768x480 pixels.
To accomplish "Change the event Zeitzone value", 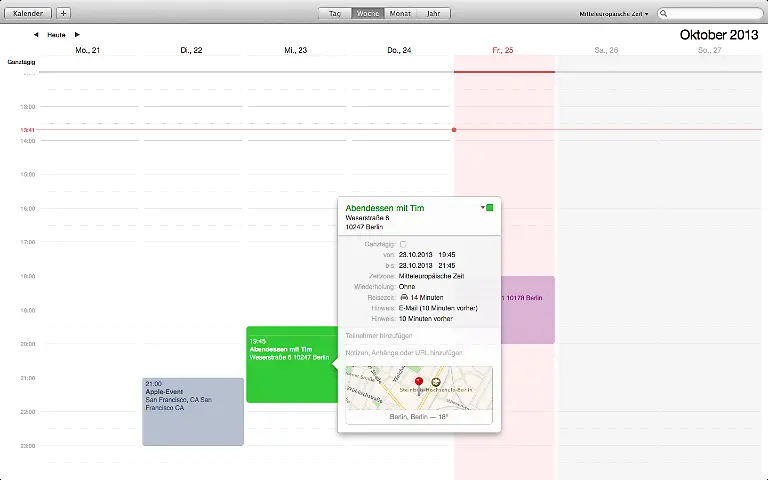I will point(432,276).
